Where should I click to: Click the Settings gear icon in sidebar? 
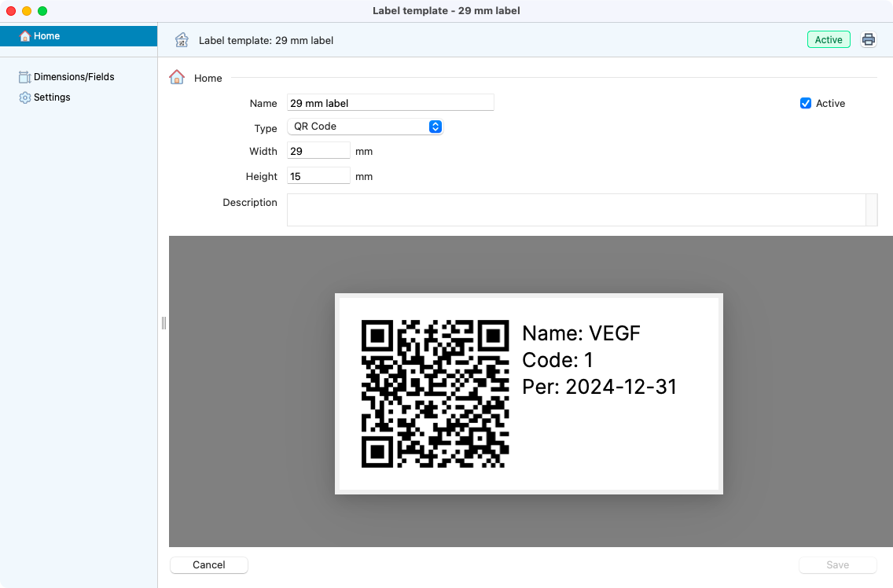tap(24, 97)
